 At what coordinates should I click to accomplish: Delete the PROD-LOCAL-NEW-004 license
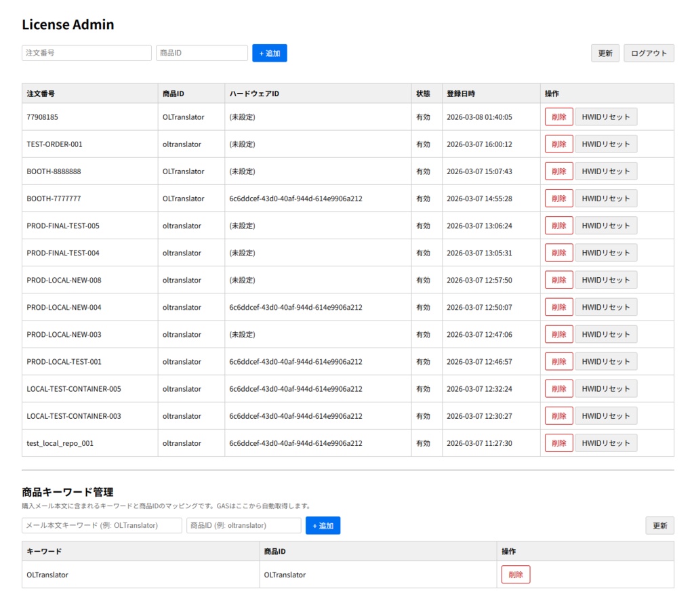click(x=559, y=307)
